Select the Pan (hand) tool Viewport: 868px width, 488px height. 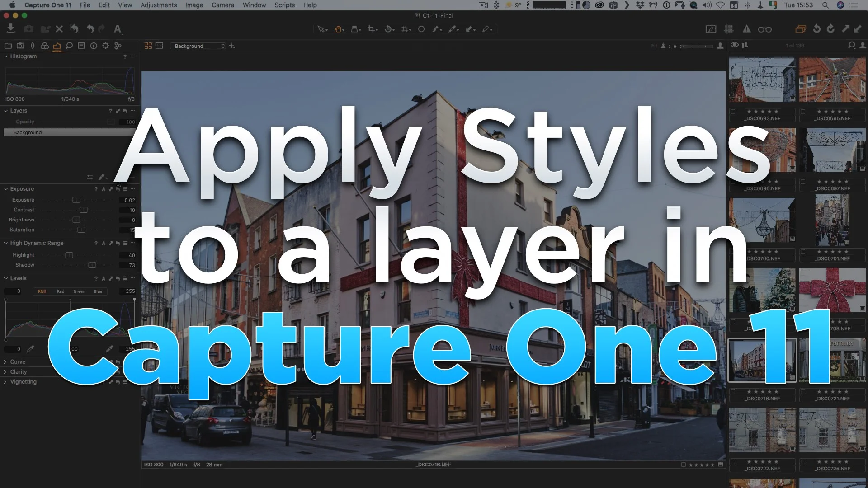(337, 28)
